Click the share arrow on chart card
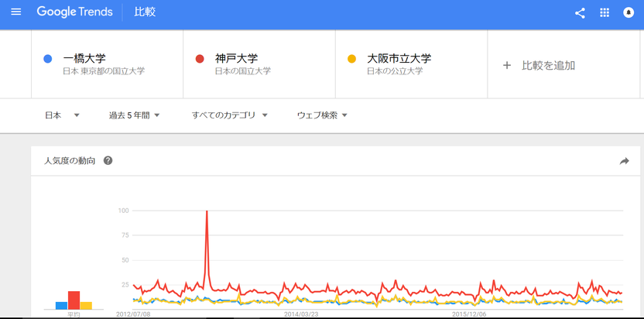This screenshot has width=644, height=319. pyautogui.click(x=624, y=161)
